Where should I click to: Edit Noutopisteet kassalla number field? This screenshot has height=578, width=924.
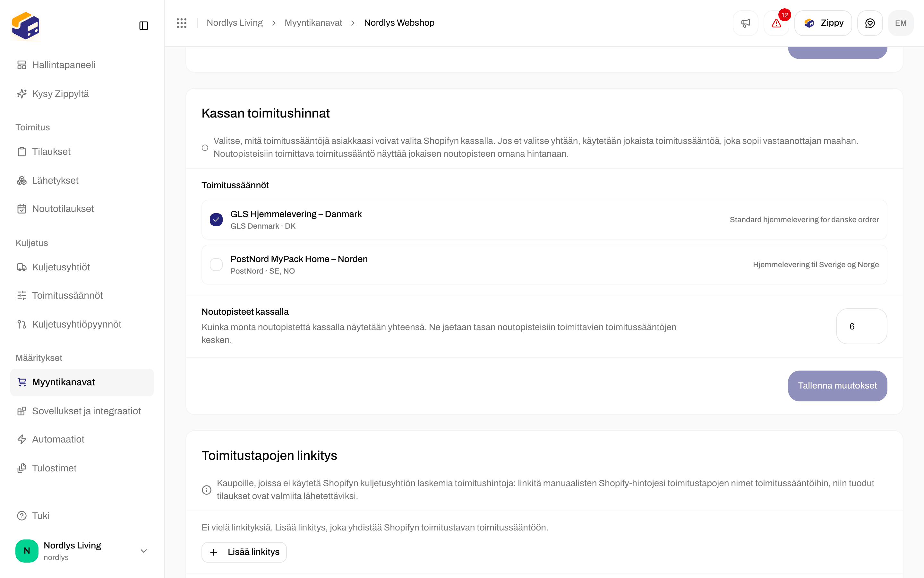coord(861,326)
